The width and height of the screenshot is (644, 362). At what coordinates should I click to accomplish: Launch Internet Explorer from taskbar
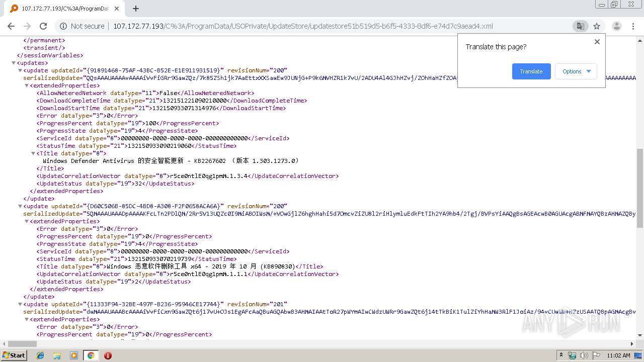click(40, 355)
